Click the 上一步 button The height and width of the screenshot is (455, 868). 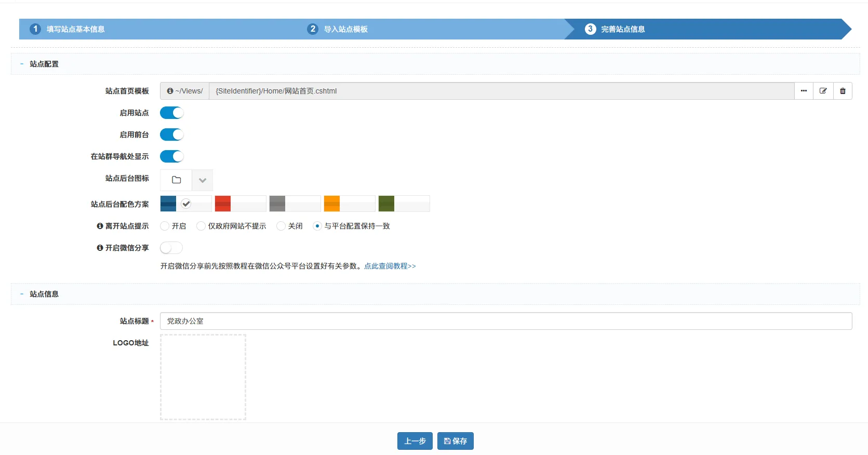click(415, 441)
